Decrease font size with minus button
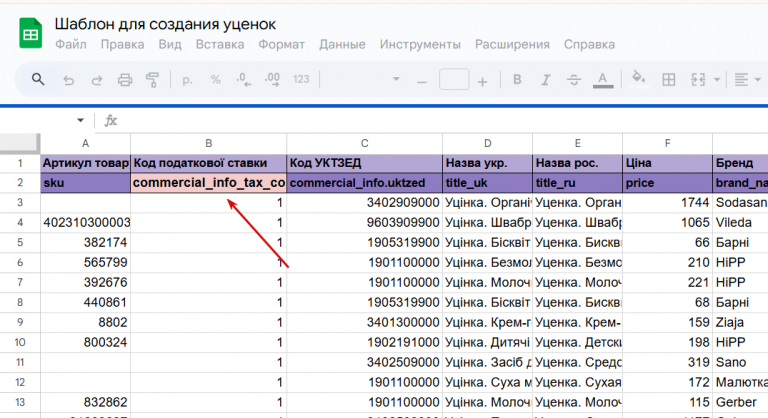Viewport: 768px width, 418px height. click(x=422, y=82)
